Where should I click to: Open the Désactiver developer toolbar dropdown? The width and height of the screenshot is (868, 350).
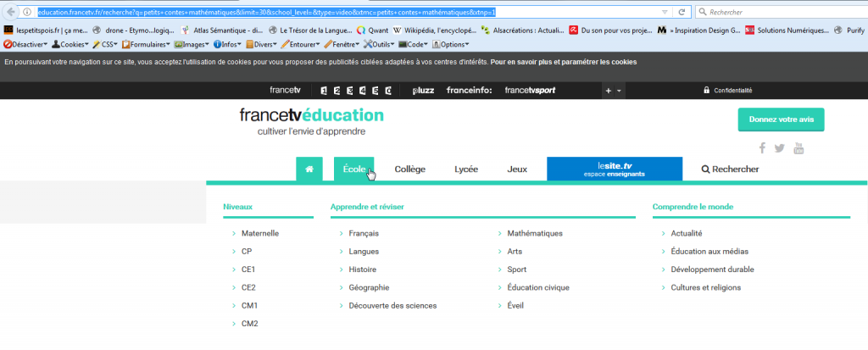[24, 44]
